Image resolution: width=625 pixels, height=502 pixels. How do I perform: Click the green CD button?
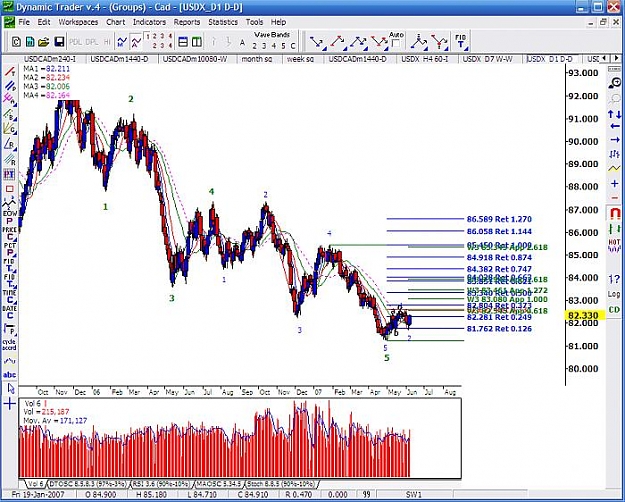click(614, 309)
